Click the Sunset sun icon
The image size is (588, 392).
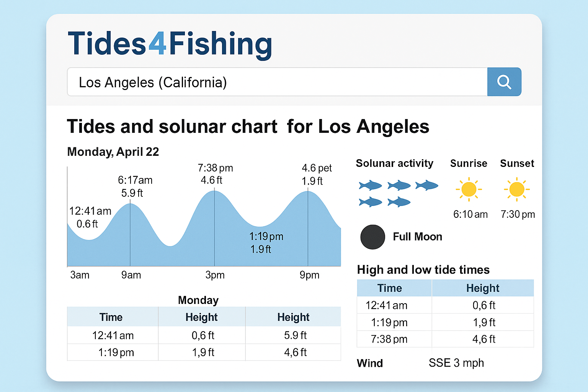pyautogui.click(x=517, y=189)
